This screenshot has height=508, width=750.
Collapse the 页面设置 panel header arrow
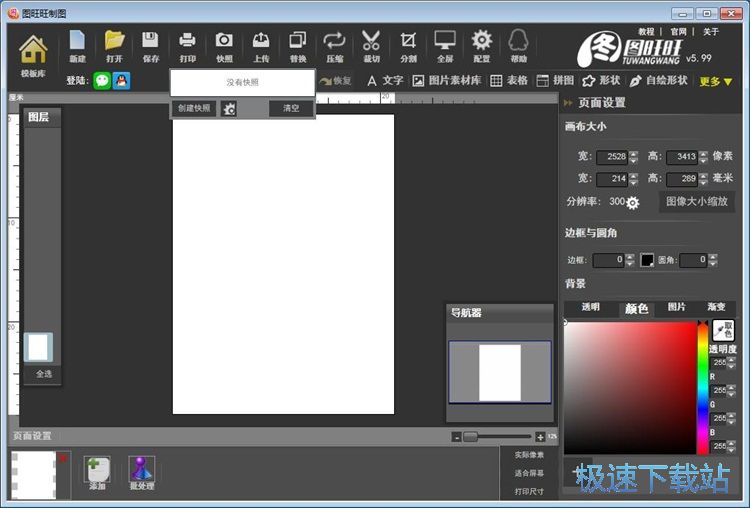point(568,102)
